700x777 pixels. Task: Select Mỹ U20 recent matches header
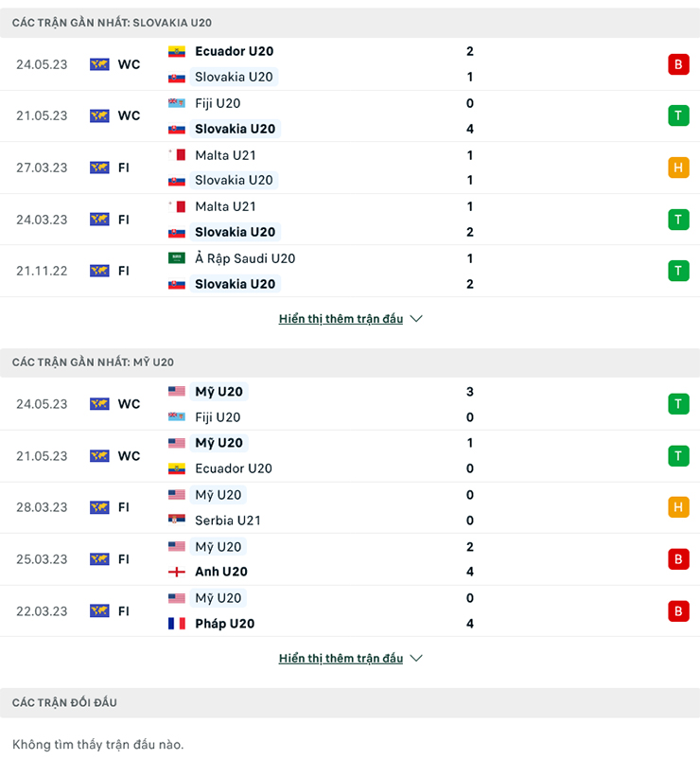[x=350, y=362]
